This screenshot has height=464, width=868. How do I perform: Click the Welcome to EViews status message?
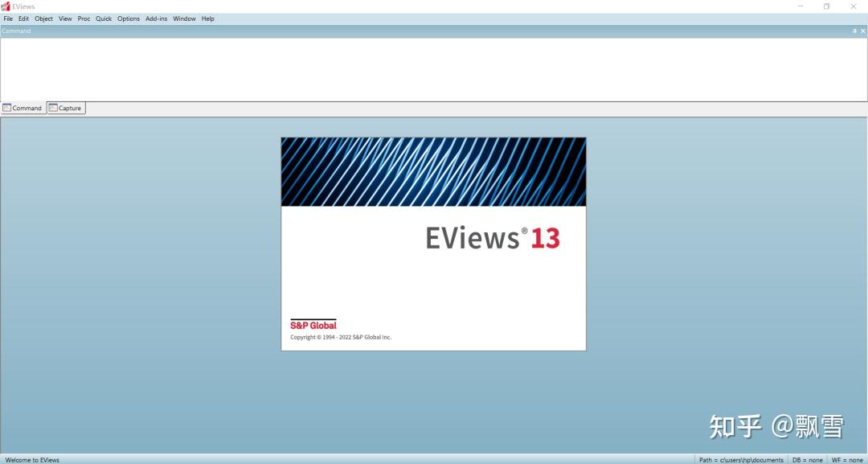pos(32,459)
